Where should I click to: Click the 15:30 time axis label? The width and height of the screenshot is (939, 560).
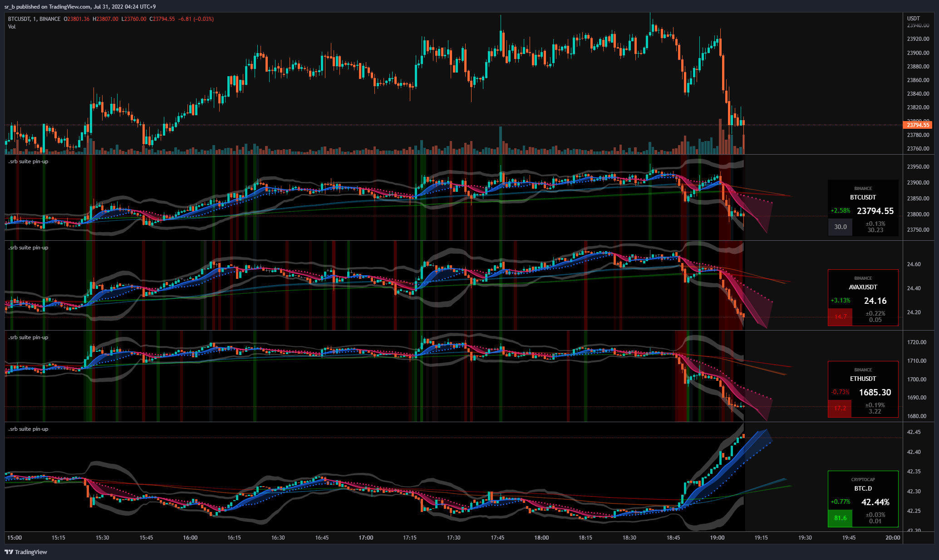pos(103,538)
